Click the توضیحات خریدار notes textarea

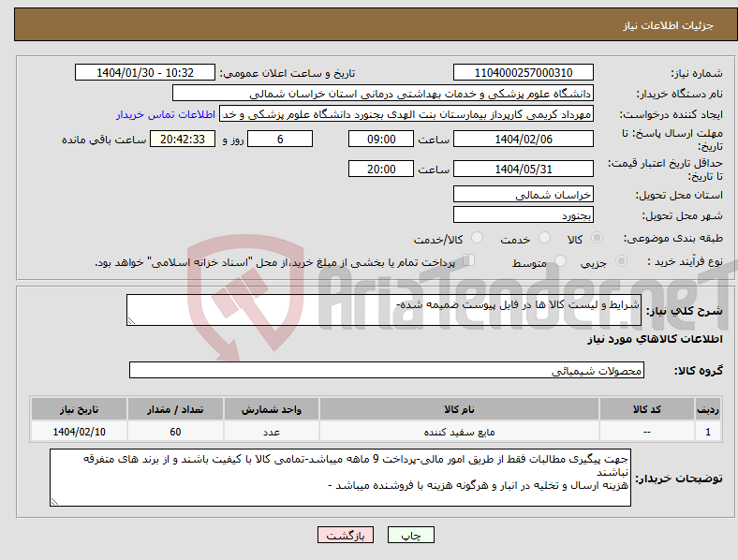tap(340, 478)
